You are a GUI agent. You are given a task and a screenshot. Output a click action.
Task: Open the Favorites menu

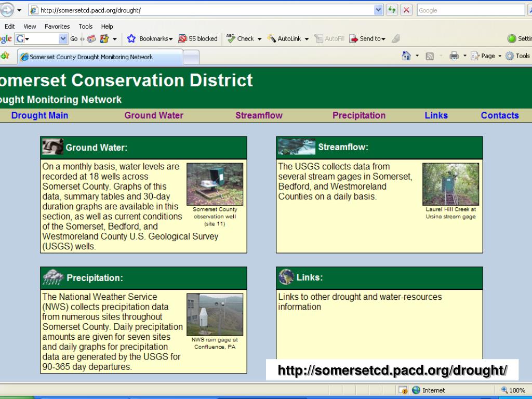[57, 26]
